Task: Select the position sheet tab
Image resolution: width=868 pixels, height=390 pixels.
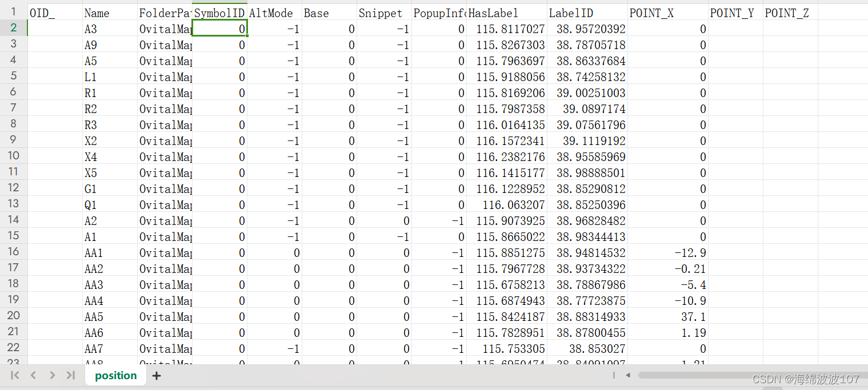Action: click(x=116, y=375)
